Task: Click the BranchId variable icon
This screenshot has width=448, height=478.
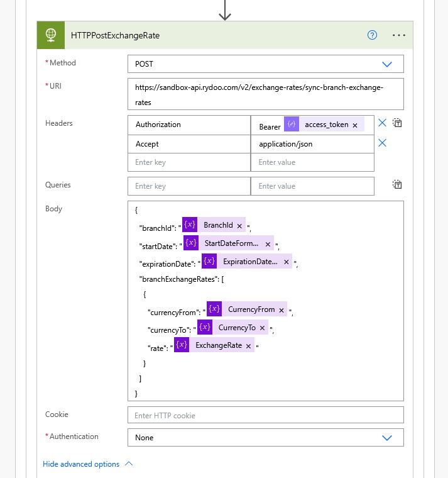Action: 190,225
